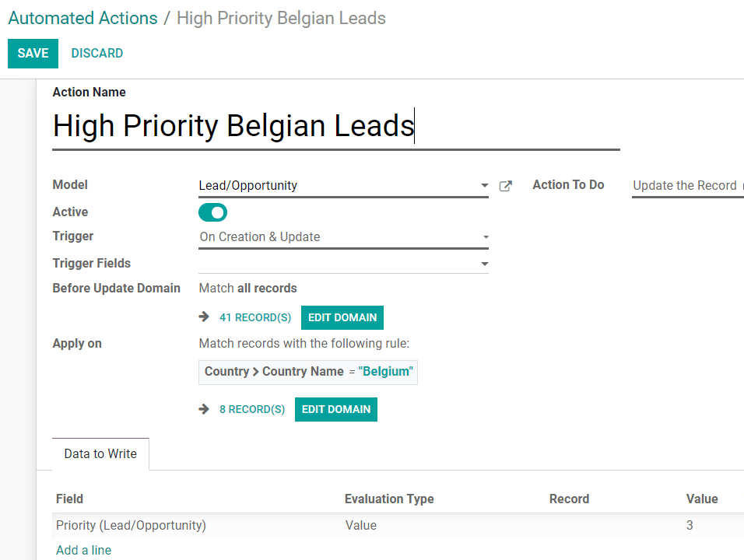The image size is (744, 560).
Task: Expand the Trigger Fields dropdown
Action: (x=485, y=264)
